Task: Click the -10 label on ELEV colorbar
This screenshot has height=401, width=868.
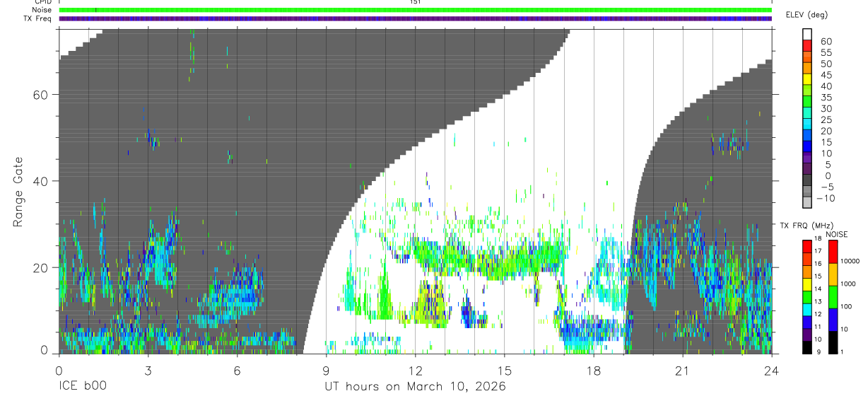Action: click(826, 198)
